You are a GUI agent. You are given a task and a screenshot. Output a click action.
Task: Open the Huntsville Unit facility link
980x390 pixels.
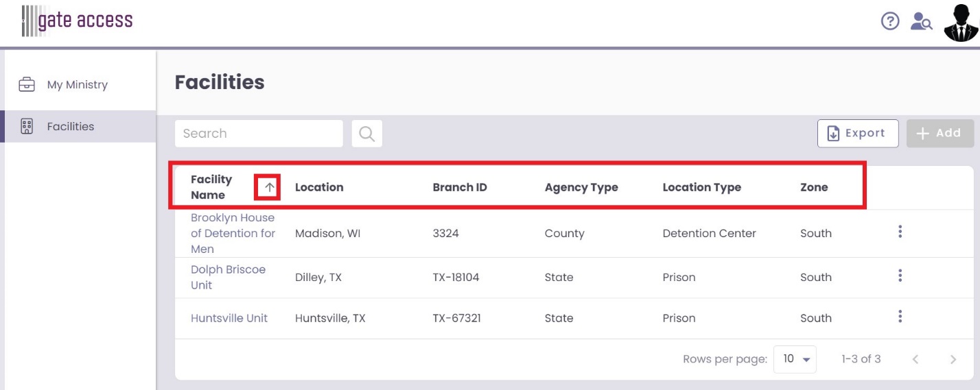(x=229, y=318)
